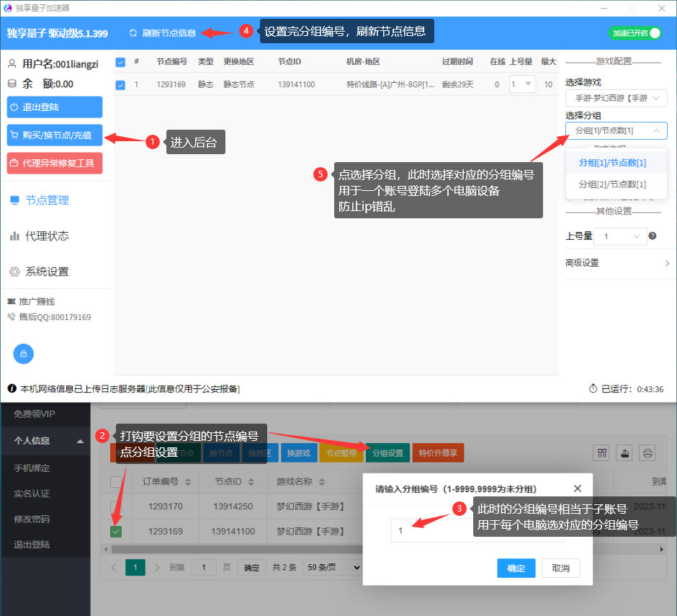Click the 刷新节点信息 label
The height and width of the screenshot is (616, 677).
pos(169,33)
